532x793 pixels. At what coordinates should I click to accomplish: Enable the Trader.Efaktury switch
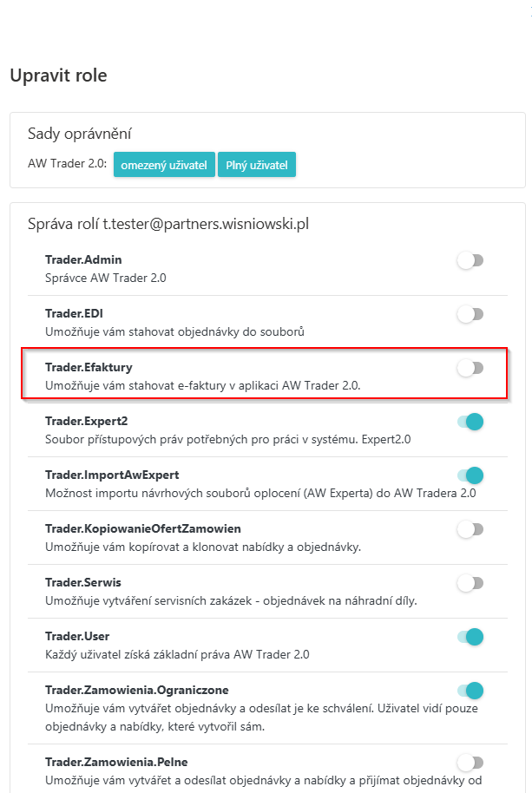coord(470,368)
